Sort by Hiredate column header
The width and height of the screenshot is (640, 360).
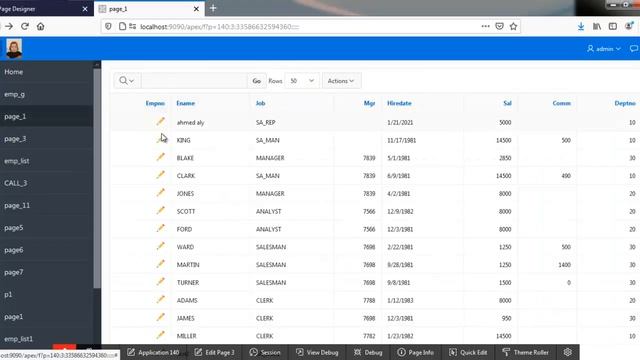pos(399,103)
